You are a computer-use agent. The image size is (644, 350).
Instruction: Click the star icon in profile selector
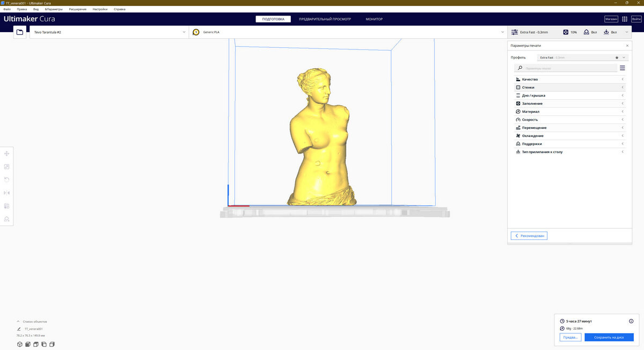(617, 57)
